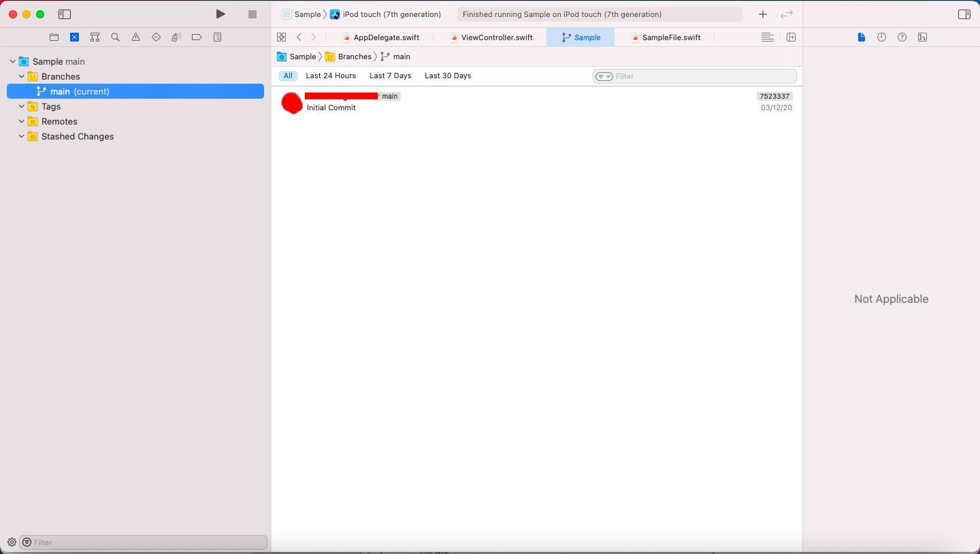Screen dimensions: 980x554
Task: Open the Issue navigator warning icon
Action: 136,37
